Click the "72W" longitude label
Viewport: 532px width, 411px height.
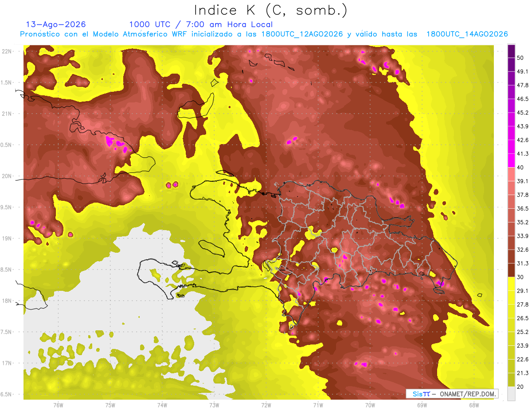coord(266,405)
